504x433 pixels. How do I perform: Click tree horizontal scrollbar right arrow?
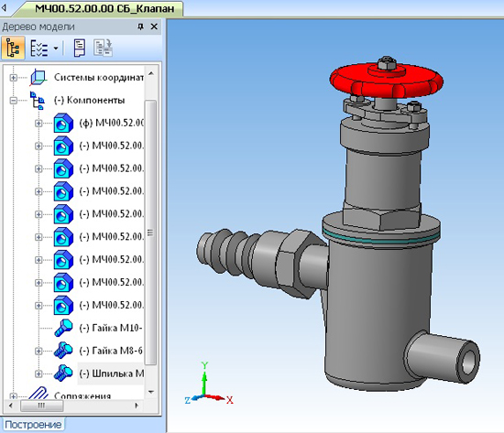137,406
